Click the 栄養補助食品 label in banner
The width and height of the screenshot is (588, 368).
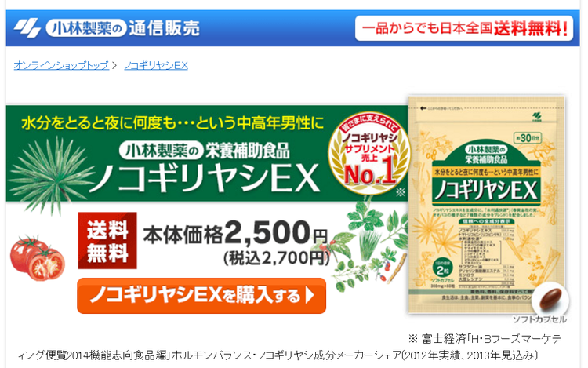[x=248, y=151]
